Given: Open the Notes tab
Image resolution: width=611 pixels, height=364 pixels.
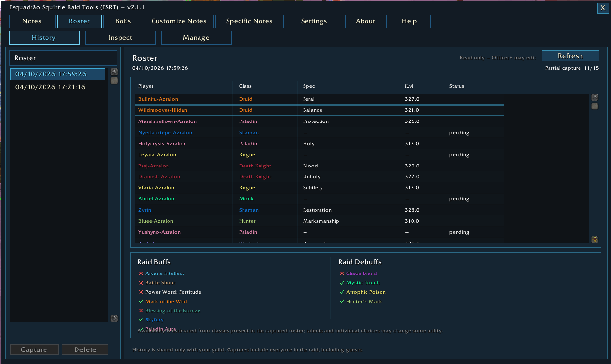Looking at the screenshot, I should pos(32,21).
